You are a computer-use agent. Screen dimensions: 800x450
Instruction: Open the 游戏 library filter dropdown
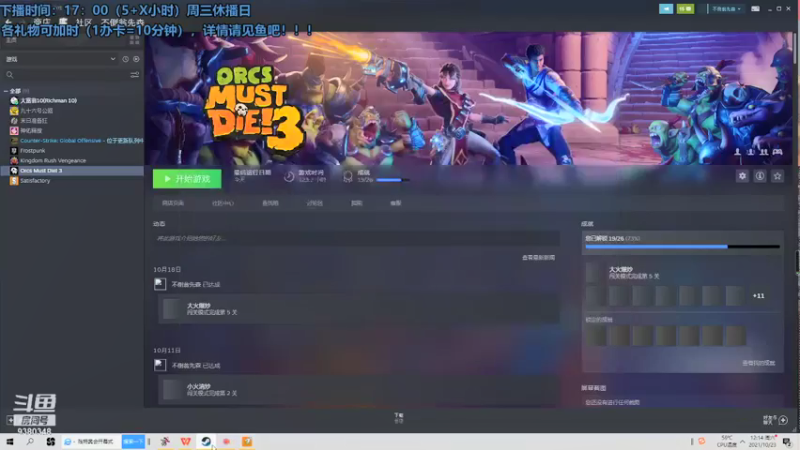60,59
